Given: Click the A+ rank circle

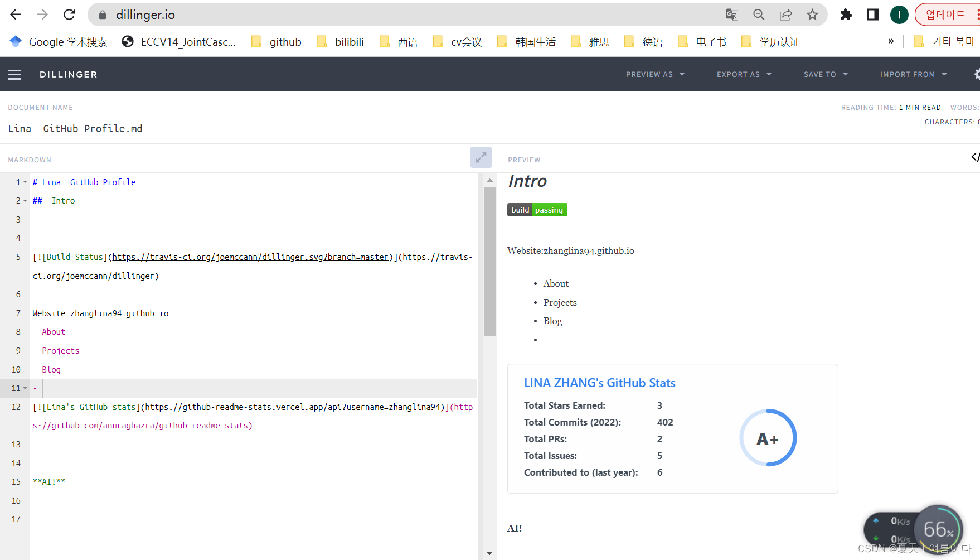Looking at the screenshot, I should point(768,438).
